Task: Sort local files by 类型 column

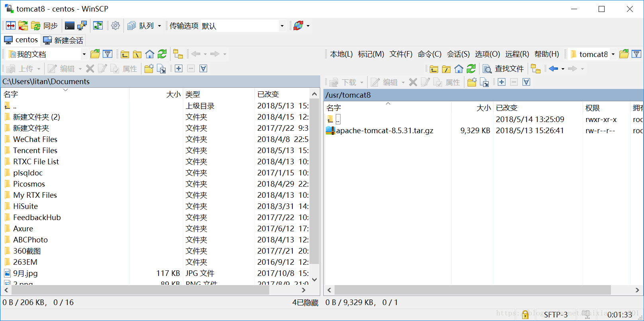Action: coord(219,95)
